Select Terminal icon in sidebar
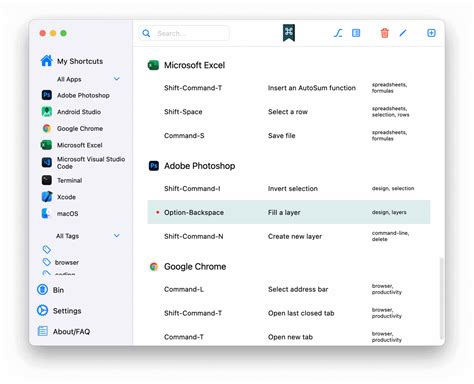 47,180
